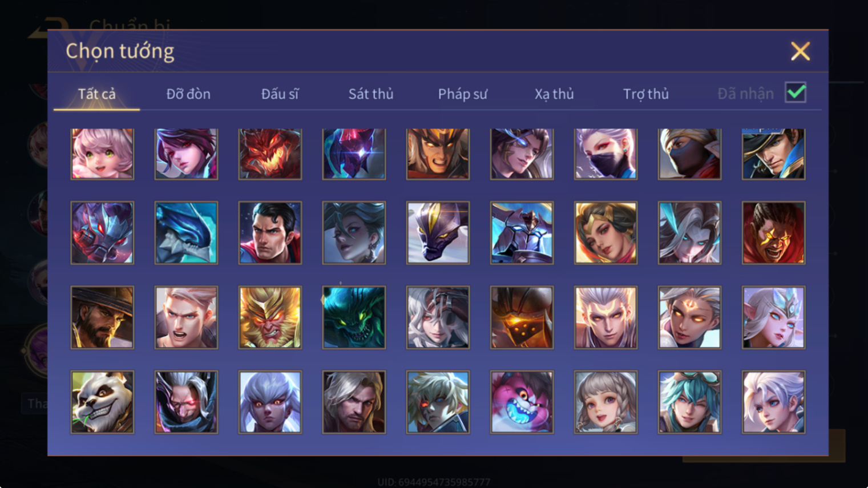Choose the blue shark hero portrait
Image resolution: width=868 pixels, height=488 pixels.
(x=186, y=232)
